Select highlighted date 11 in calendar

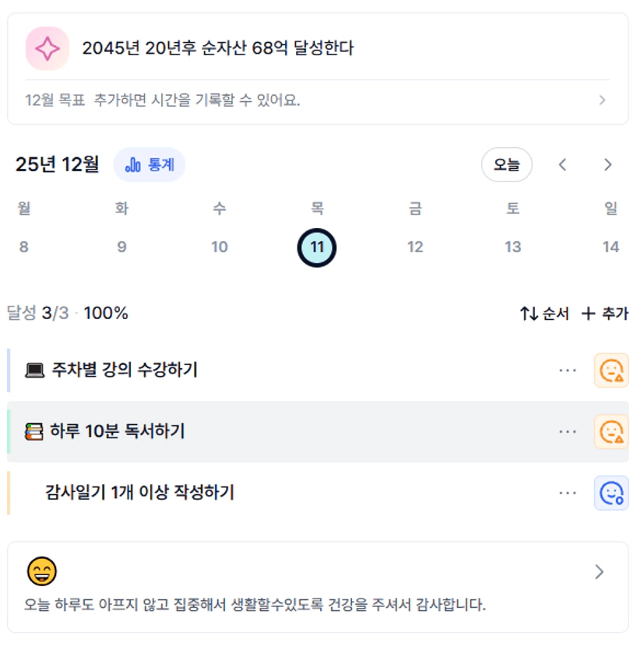click(317, 248)
